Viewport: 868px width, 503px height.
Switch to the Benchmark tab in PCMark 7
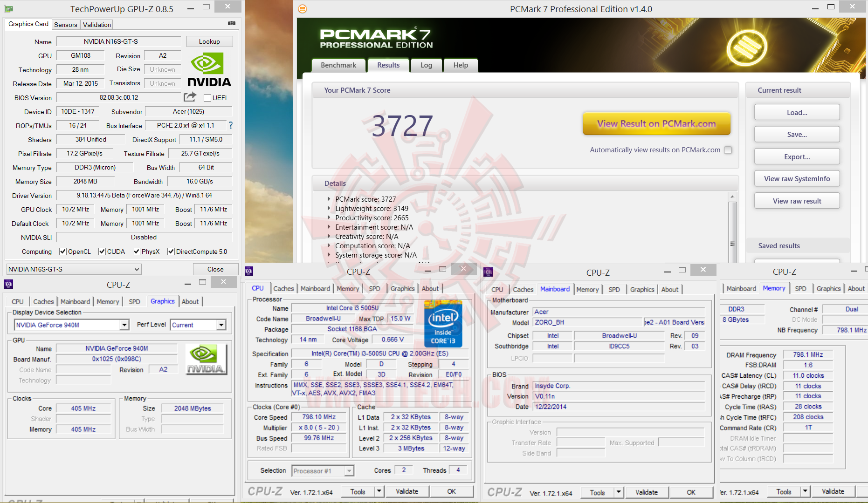338,65
